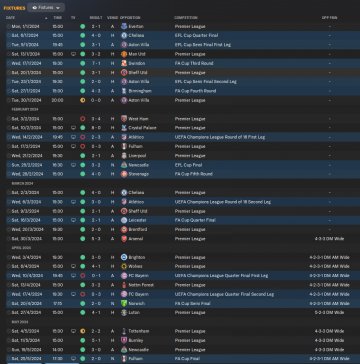Image resolution: width=360 pixels, height=364 pixels.
Task: Click Everton club badge icon
Action: (124, 26)
